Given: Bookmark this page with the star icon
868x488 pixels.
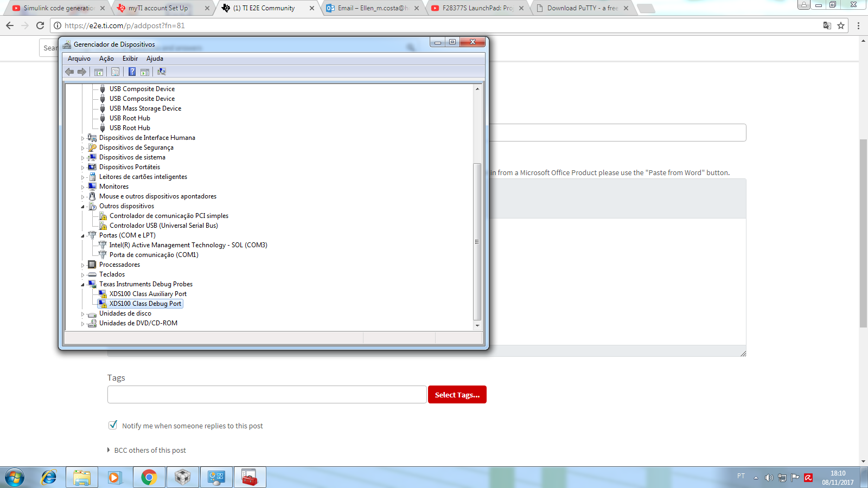Looking at the screenshot, I should click(841, 25).
